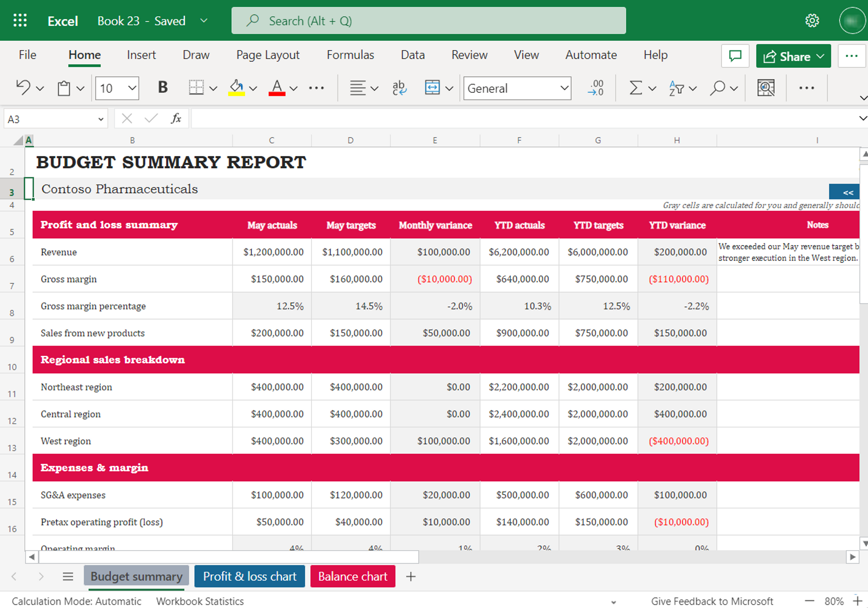This screenshot has width=868, height=608.
Task: Click the AutoSum sigma icon
Action: coord(636,88)
